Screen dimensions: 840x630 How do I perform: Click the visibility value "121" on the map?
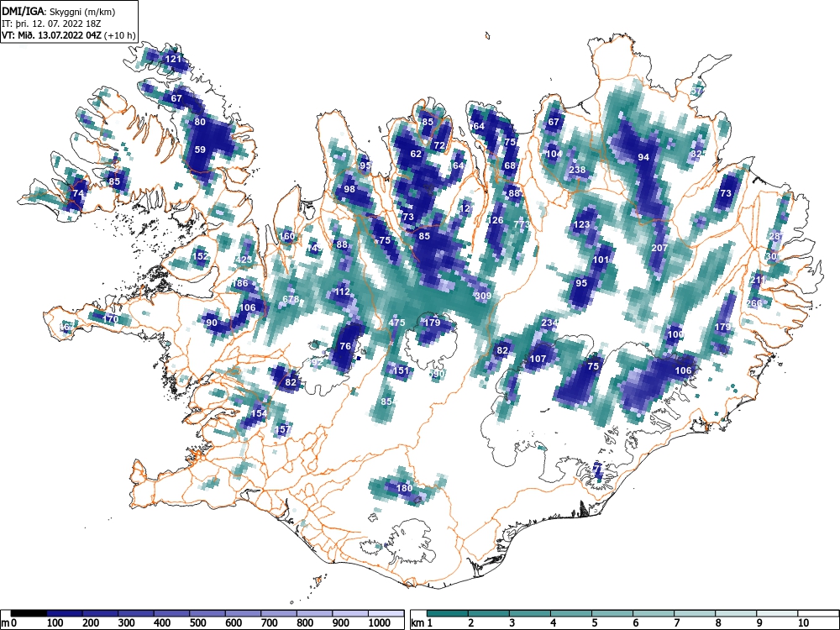pos(173,59)
